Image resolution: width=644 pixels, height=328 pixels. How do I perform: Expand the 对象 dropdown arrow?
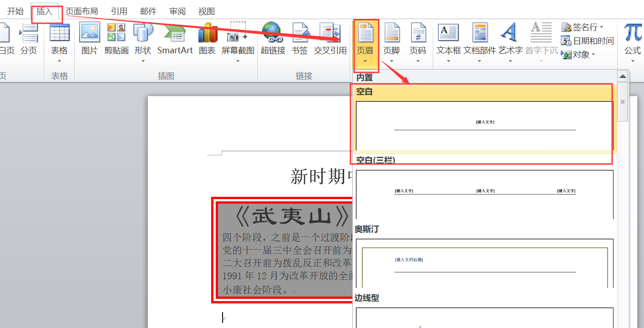[593, 55]
